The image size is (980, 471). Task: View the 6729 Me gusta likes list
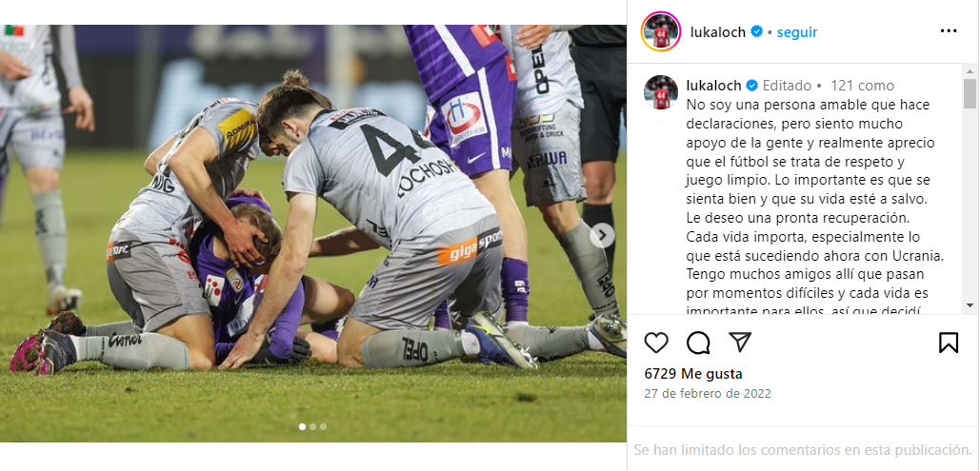(x=693, y=374)
